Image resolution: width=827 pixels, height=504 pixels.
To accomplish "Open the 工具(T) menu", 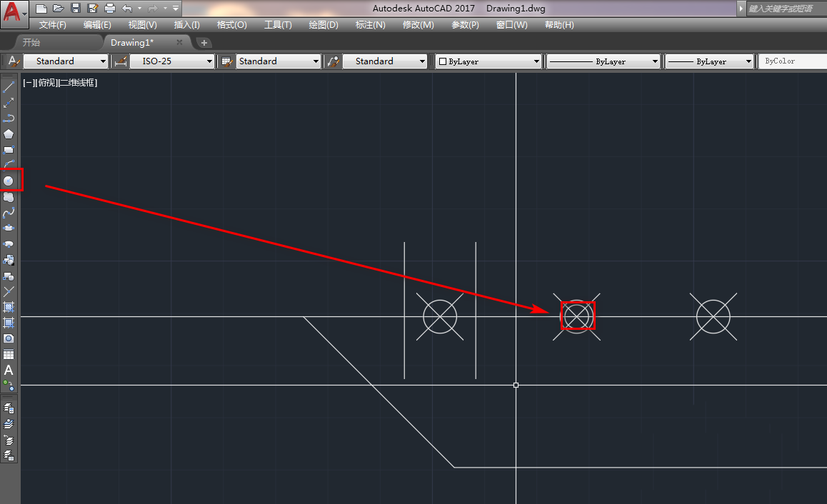I will (278, 25).
